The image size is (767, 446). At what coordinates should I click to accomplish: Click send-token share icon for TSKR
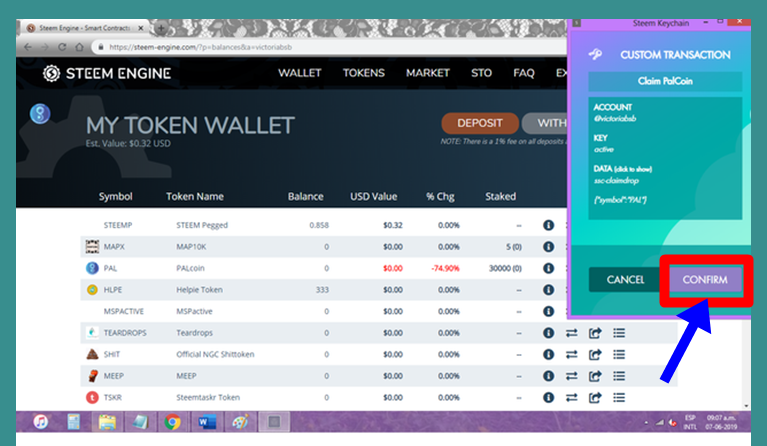tap(595, 398)
